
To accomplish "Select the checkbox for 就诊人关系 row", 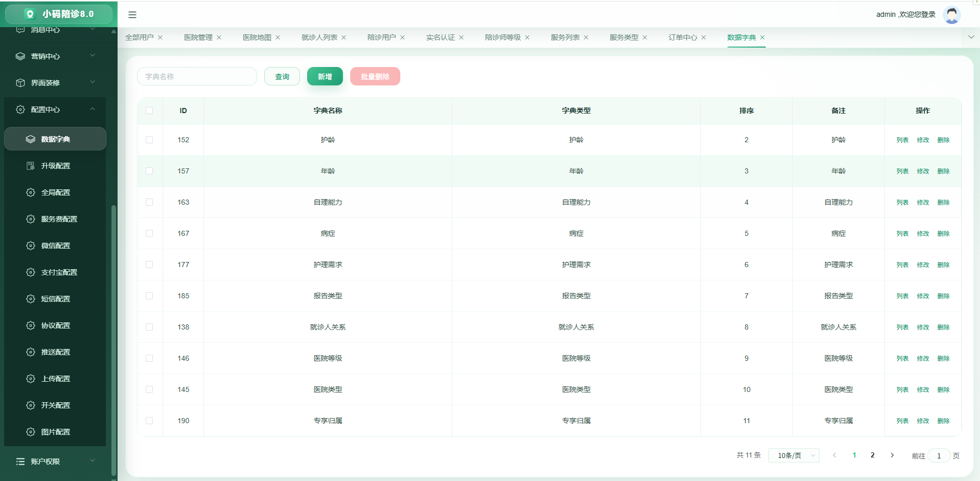I will pos(149,327).
